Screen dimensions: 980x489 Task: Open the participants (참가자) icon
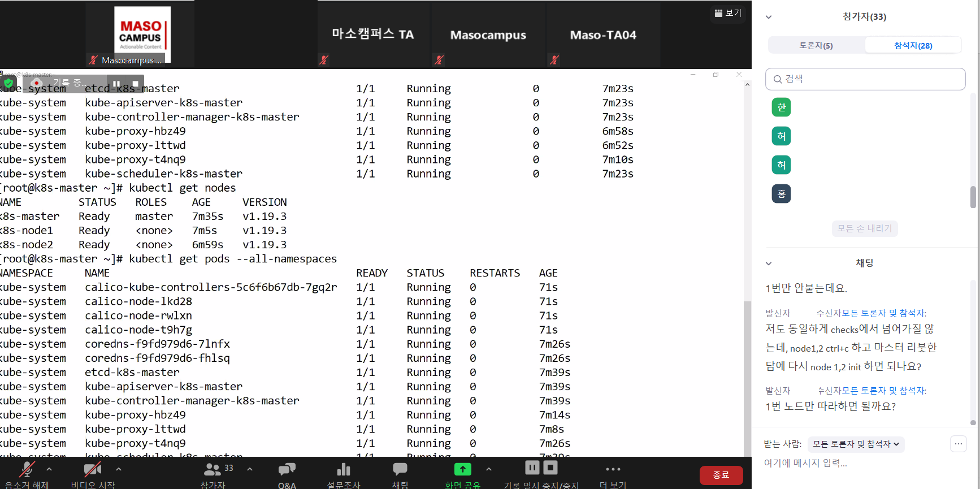(x=213, y=470)
